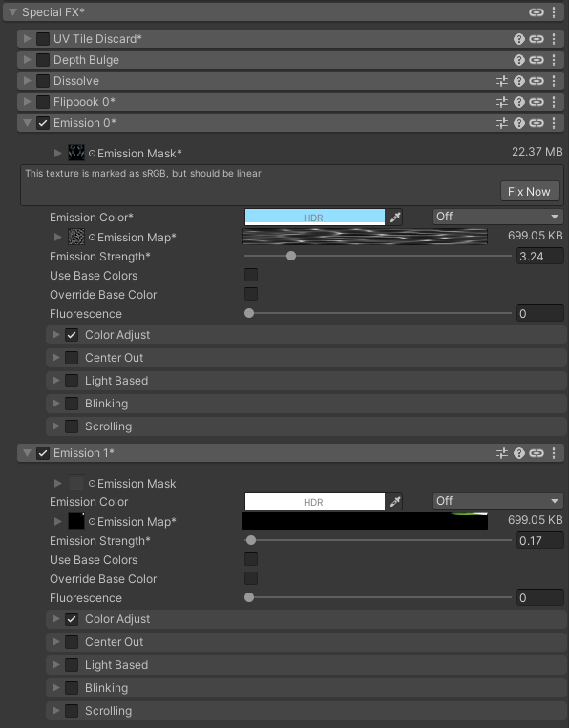Click the Emission 0 light blue HDR swatch

[315, 218]
